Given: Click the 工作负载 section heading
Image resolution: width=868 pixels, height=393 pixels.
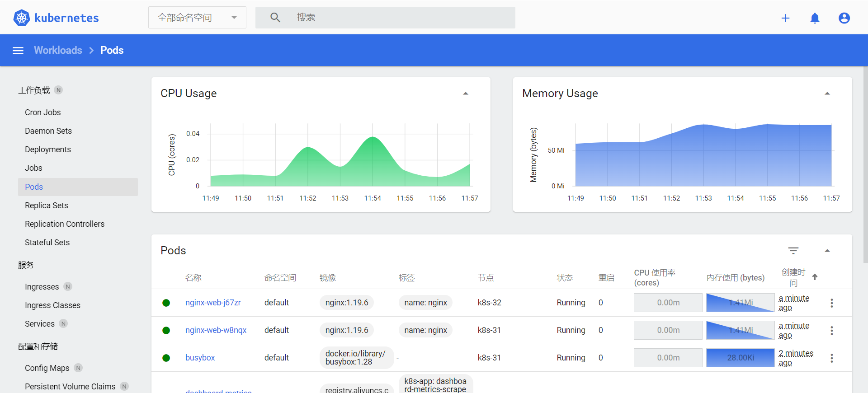Looking at the screenshot, I should pyautogui.click(x=34, y=90).
